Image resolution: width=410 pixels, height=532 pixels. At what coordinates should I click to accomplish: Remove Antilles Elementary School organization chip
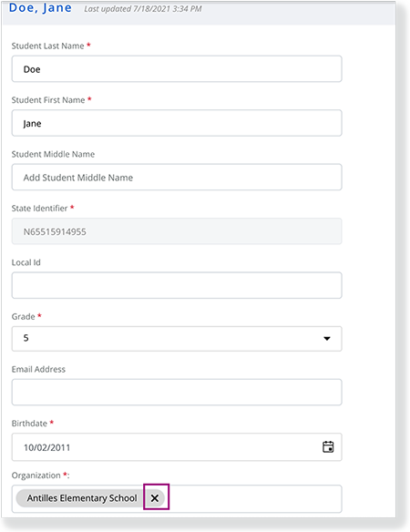tap(155, 498)
